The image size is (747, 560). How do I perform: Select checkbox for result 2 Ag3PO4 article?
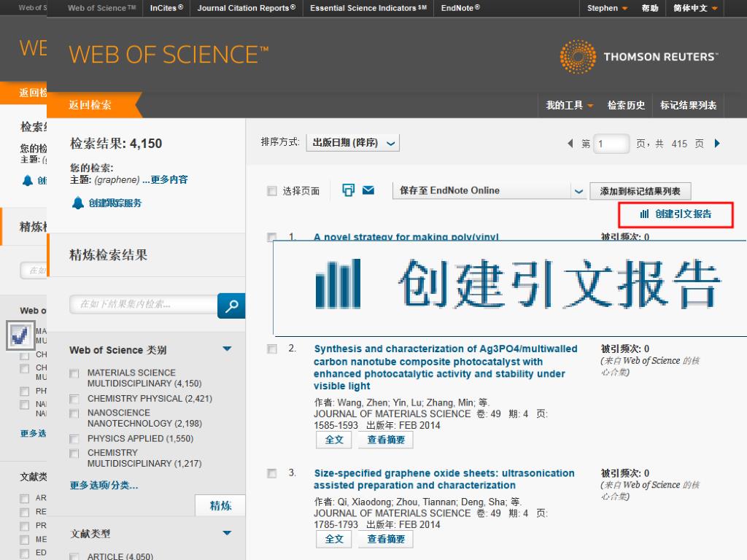tap(272, 349)
